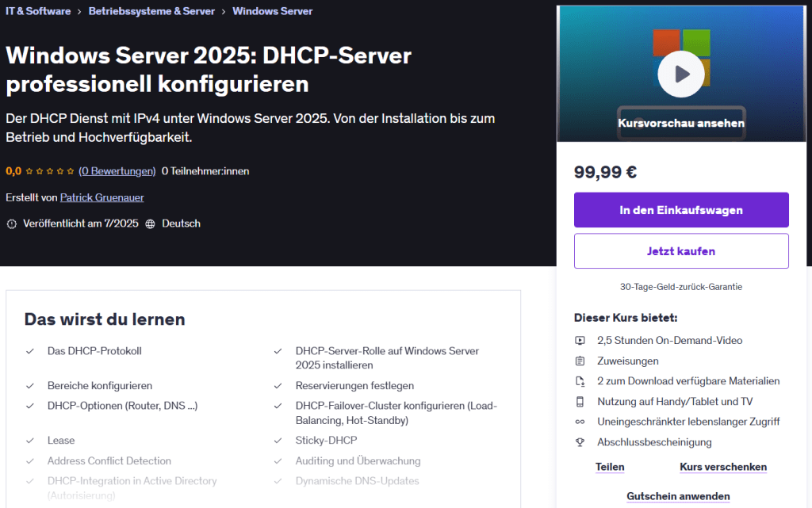Click Teilen to share course
The width and height of the screenshot is (812, 508).
[x=610, y=468]
